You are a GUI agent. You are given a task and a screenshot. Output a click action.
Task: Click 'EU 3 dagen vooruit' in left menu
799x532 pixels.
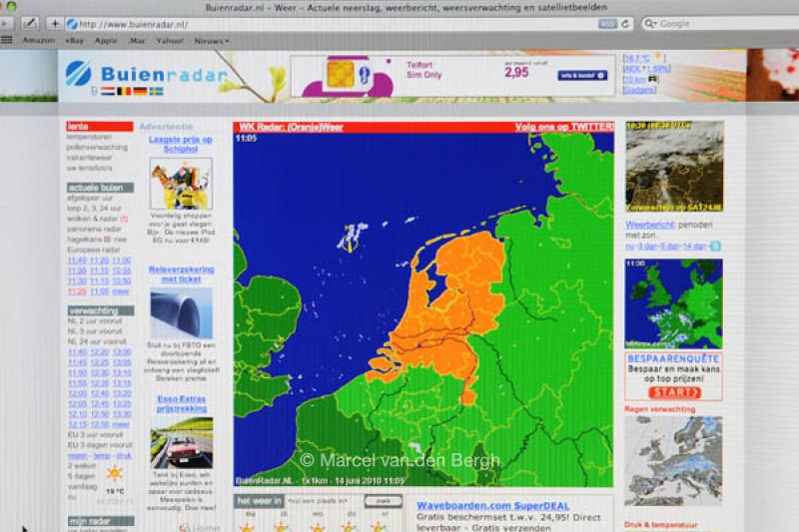(x=100, y=445)
